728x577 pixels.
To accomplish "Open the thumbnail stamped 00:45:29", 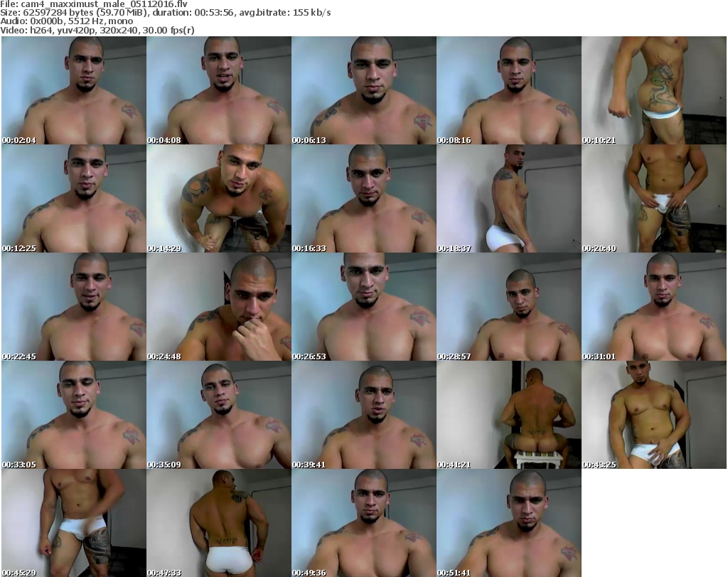I will coord(74,523).
